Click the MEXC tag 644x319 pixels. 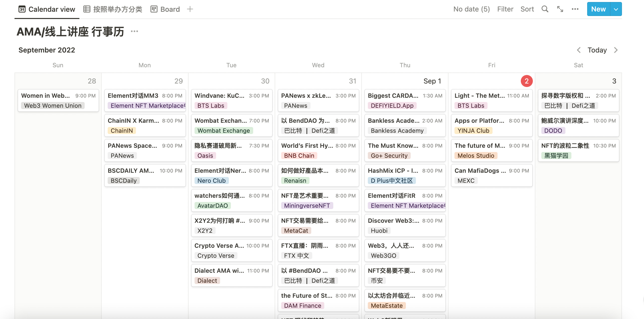(x=466, y=180)
